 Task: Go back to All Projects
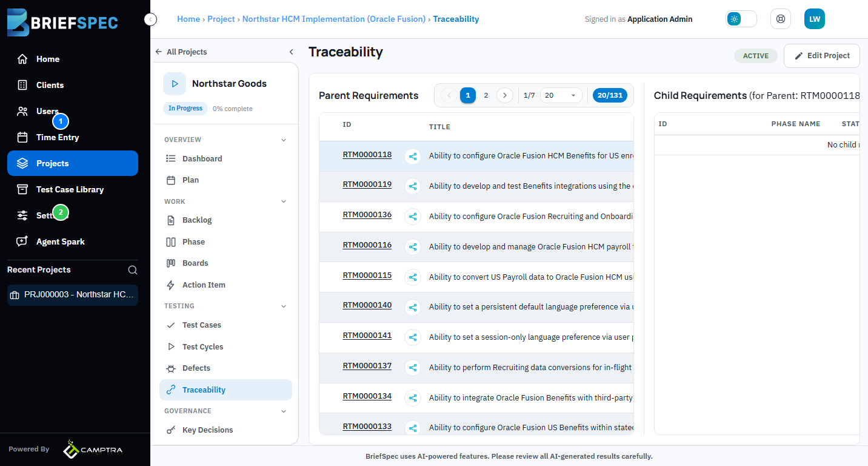pos(181,52)
